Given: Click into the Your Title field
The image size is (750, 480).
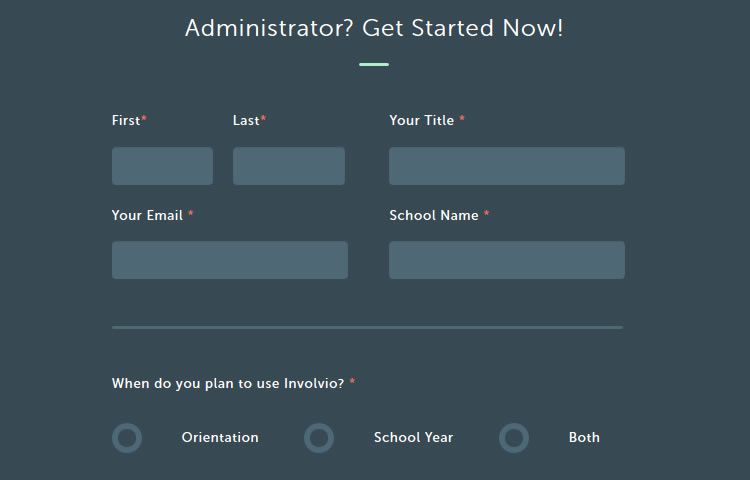Looking at the screenshot, I should pyautogui.click(x=506, y=166).
